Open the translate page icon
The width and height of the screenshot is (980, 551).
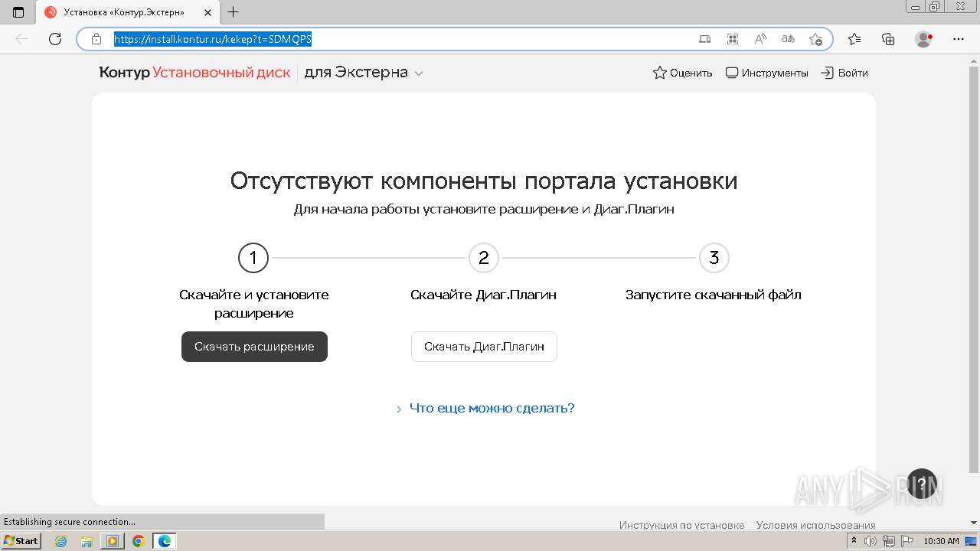(x=788, y=39)
